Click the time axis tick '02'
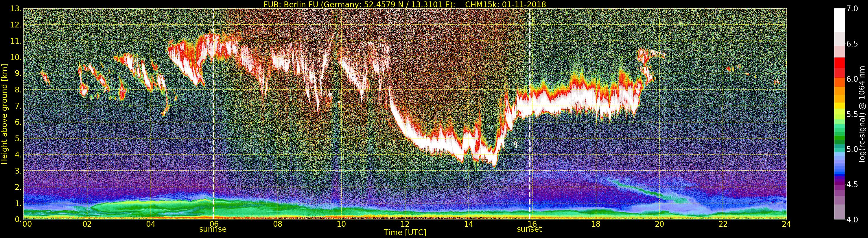The width and height of the screenshot is (868, 238). pos(87,224)
